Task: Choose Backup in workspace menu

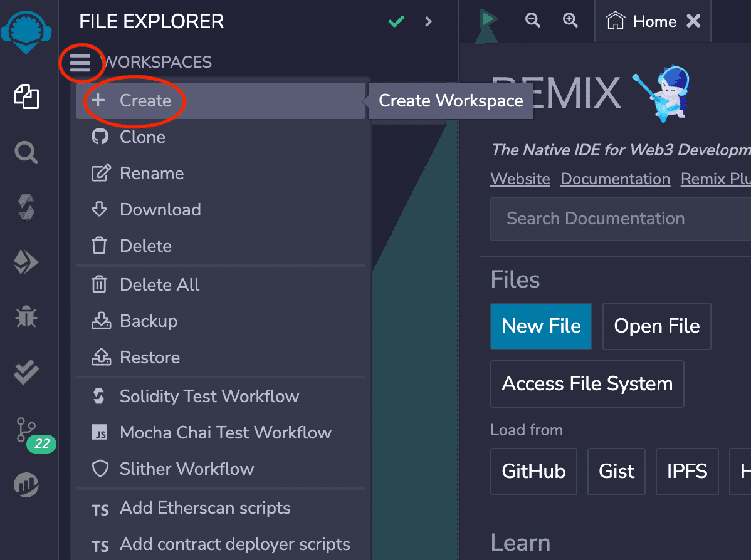Action: [221, 321]
